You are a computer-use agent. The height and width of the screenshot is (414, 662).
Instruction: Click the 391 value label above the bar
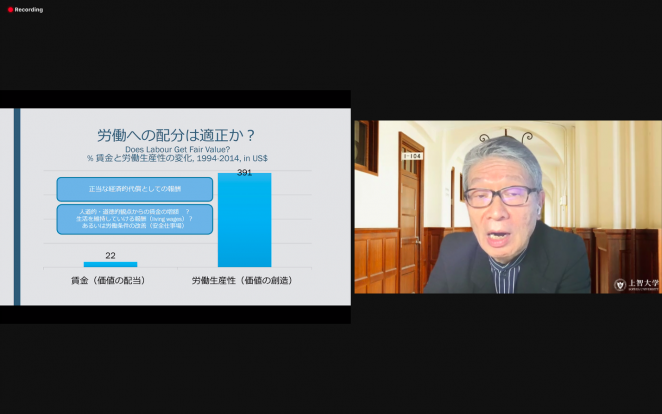[244, 172]
